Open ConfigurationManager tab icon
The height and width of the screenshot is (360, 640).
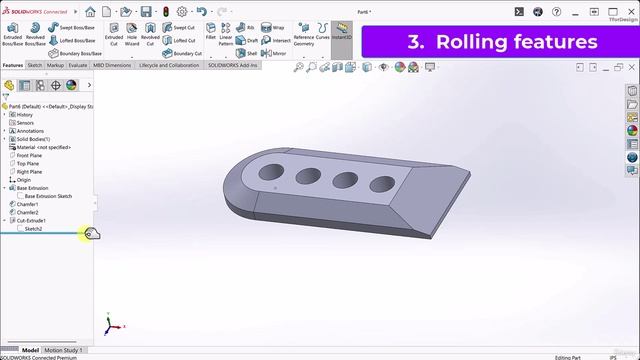(x=40, y=85)
